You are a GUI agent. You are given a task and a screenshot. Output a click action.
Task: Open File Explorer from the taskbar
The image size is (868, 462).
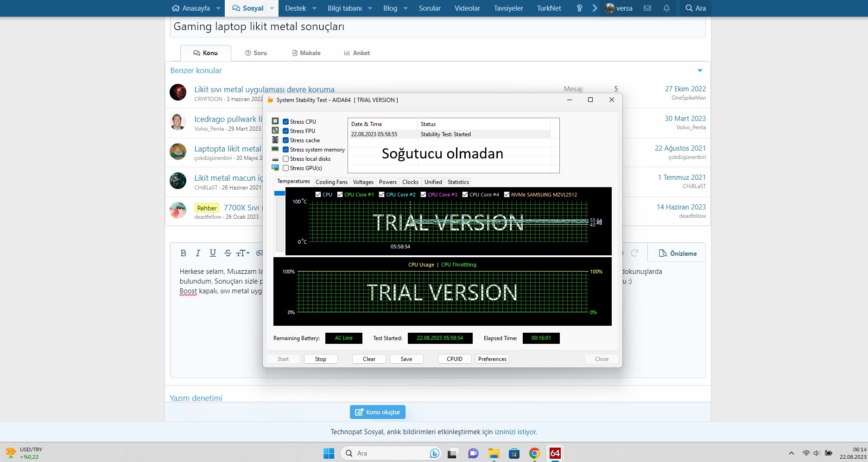[x=494, y=453]
